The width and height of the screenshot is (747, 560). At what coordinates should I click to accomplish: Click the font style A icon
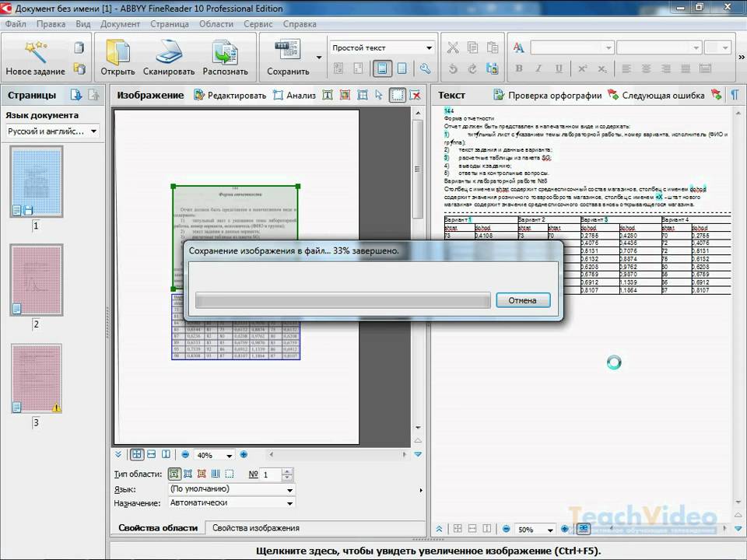tap(518, 47)
